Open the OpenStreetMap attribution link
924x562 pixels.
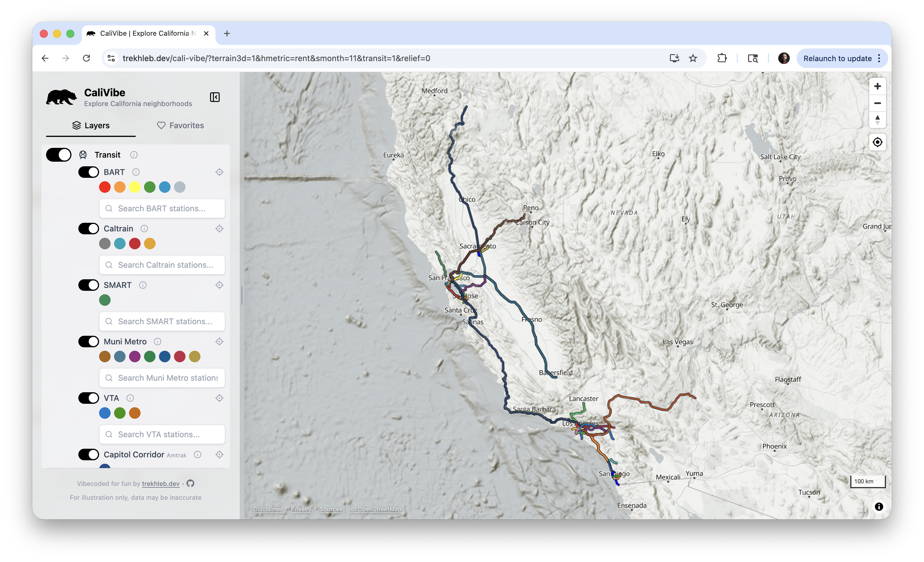(x=376, y=510)
